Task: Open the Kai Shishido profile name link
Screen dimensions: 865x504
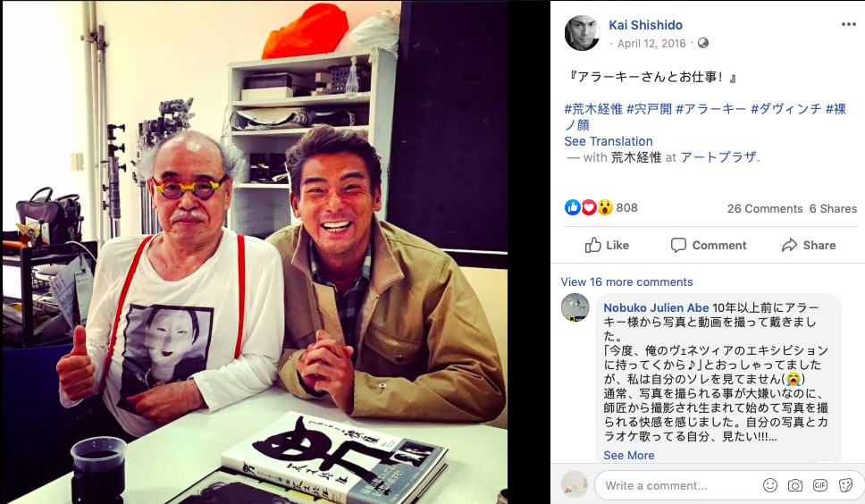Action: coord(645,25)
